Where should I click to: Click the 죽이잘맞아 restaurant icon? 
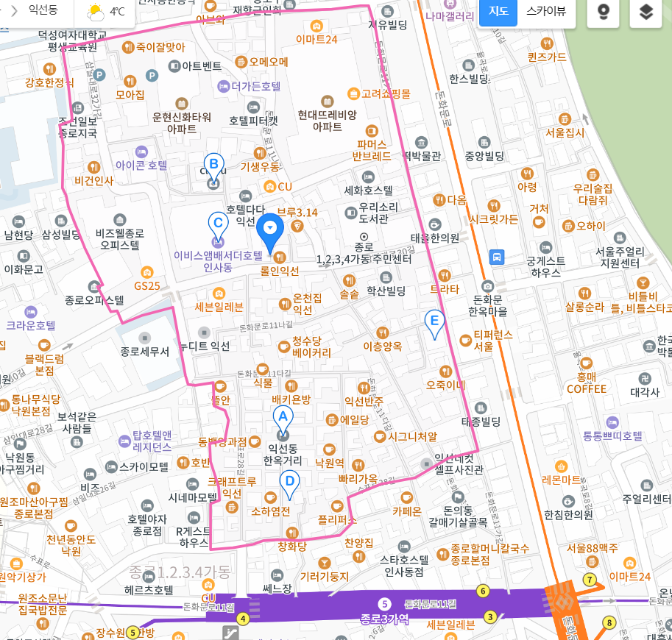pos(128,47)
